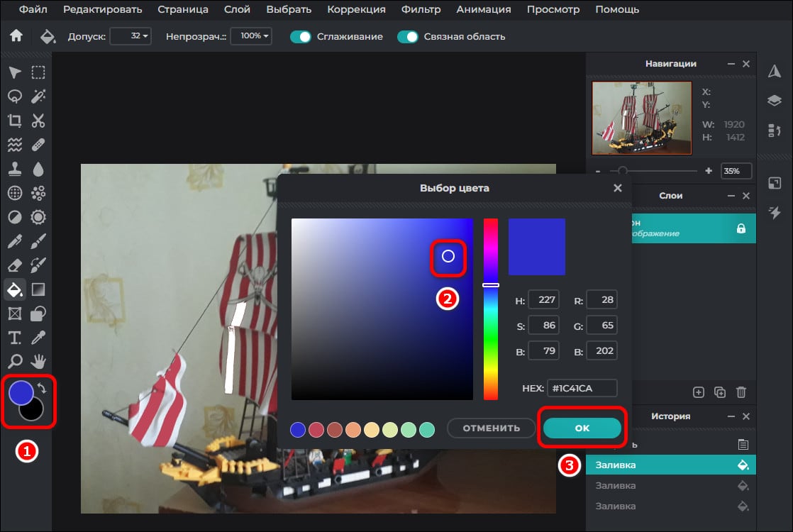The width and height of the screenshot is (793, 532).
Task: Open the Фильтр menu
Action: pyautogui.click(x=421, y=10)
